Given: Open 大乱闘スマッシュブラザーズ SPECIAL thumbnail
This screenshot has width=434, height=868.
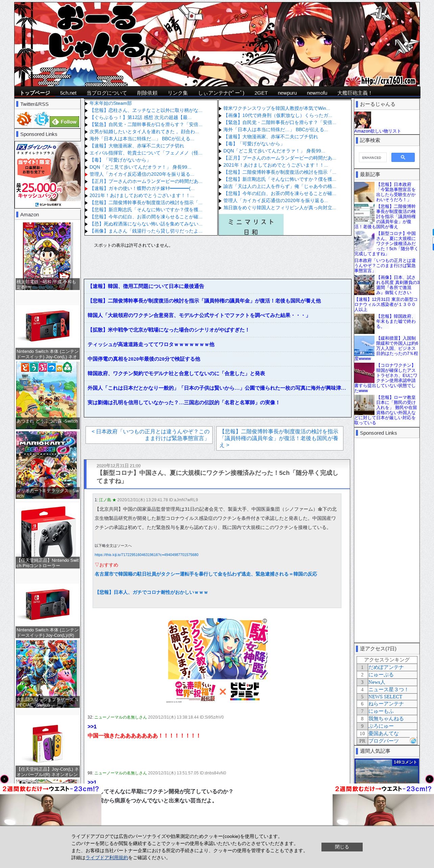Looking at the screenshot, I should pos(47,674).
